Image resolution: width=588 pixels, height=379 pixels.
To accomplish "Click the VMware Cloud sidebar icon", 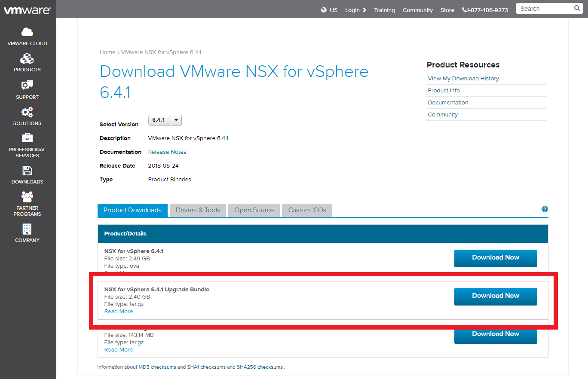I will tap(27, 31).
